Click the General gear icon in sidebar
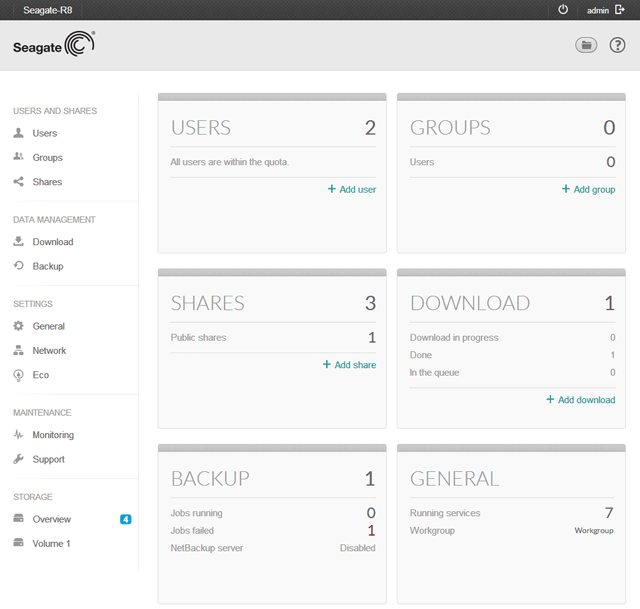This screenshot has height=609, width=640. pyautogui.click(x=18, y=326)
